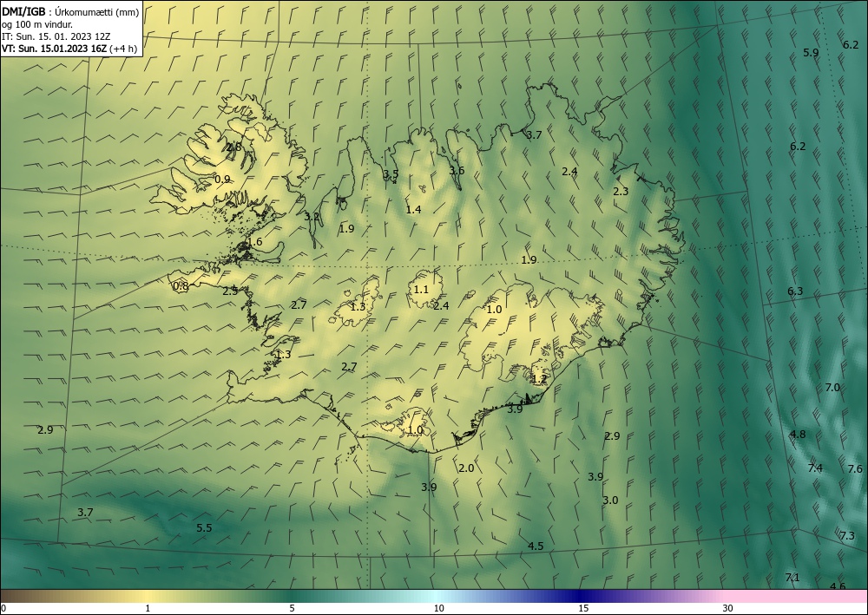This screenshot has width=868, height=615.
Task: Click the "DMI/IGB : Úrkomumætti (mm)" title line
Action: 70,11
